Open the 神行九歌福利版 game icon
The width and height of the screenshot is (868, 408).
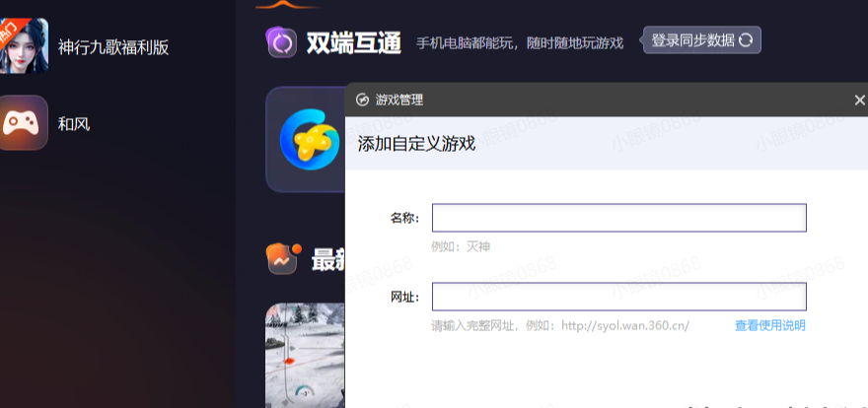tap(24, 46)
